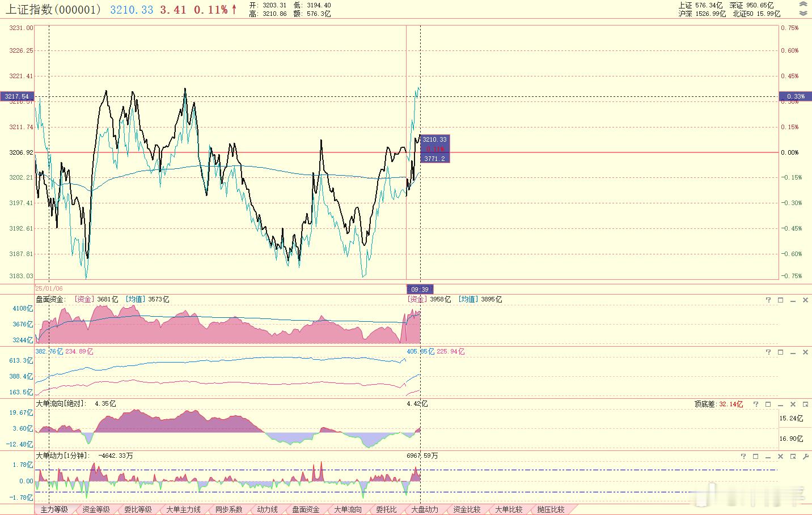The image size is (812, 515).
Task: Pop out the 大单流向 panel
Action: pos(805,404)
